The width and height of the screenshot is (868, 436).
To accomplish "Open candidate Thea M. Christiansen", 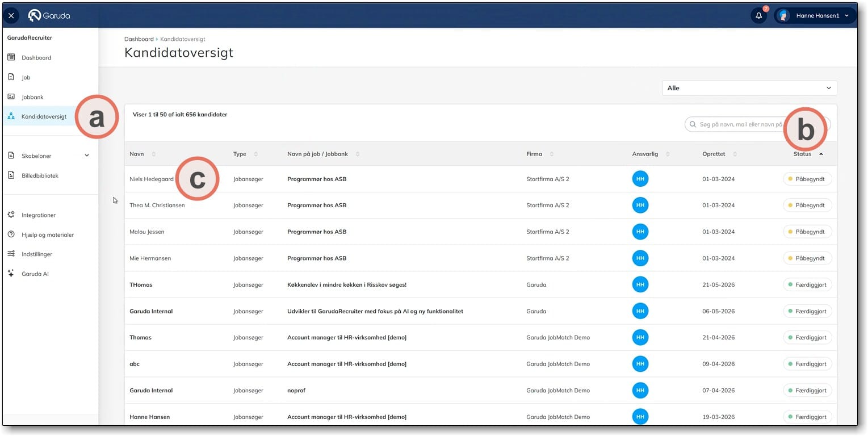I will point(157,206).
